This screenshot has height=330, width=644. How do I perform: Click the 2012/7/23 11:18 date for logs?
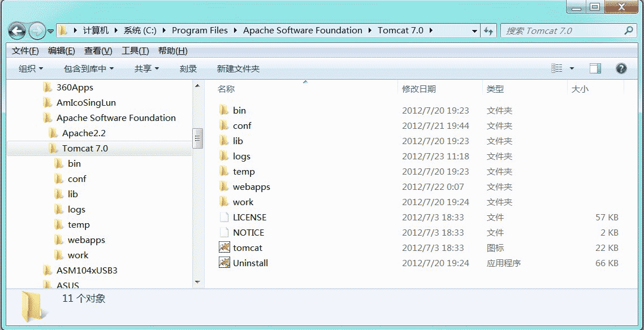pos(436,156)
